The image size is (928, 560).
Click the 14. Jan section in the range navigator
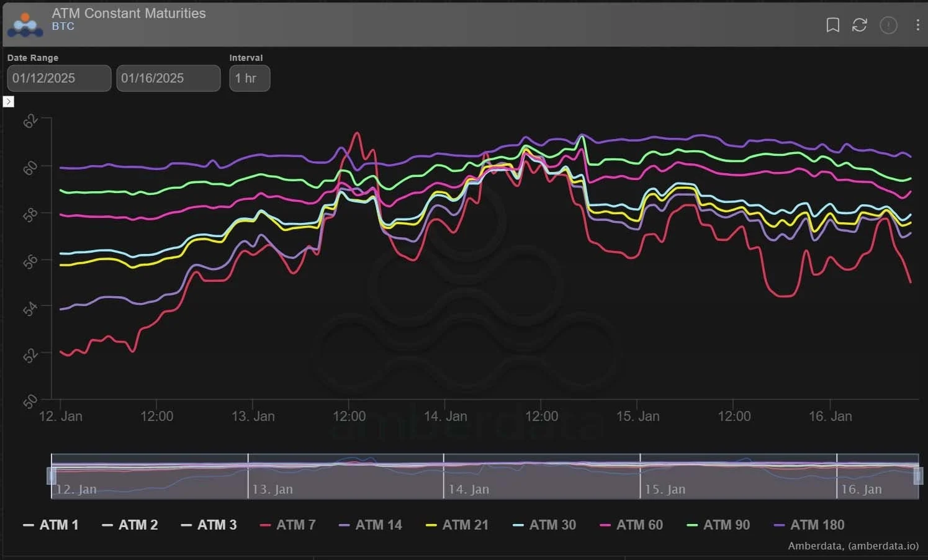pos(542,476)
